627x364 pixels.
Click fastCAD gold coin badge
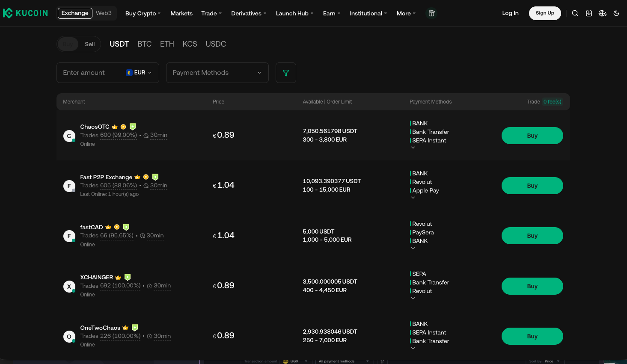[117, 227]
